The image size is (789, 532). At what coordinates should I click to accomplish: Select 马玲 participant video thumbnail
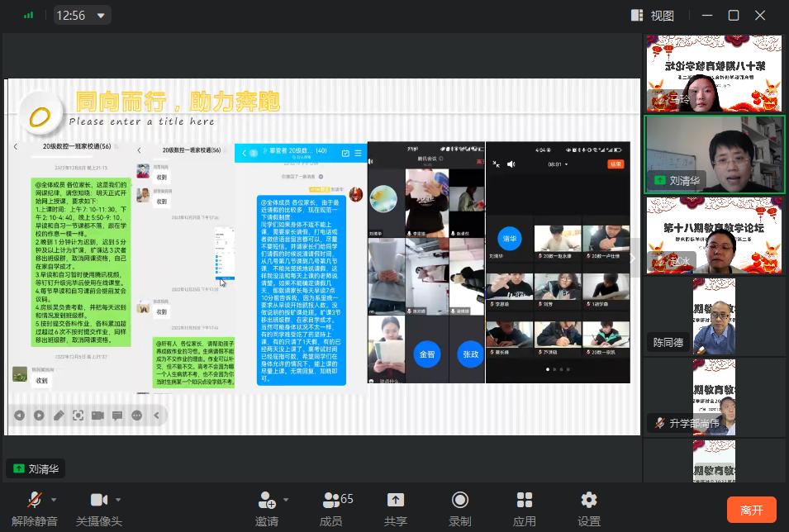point(714,74)
